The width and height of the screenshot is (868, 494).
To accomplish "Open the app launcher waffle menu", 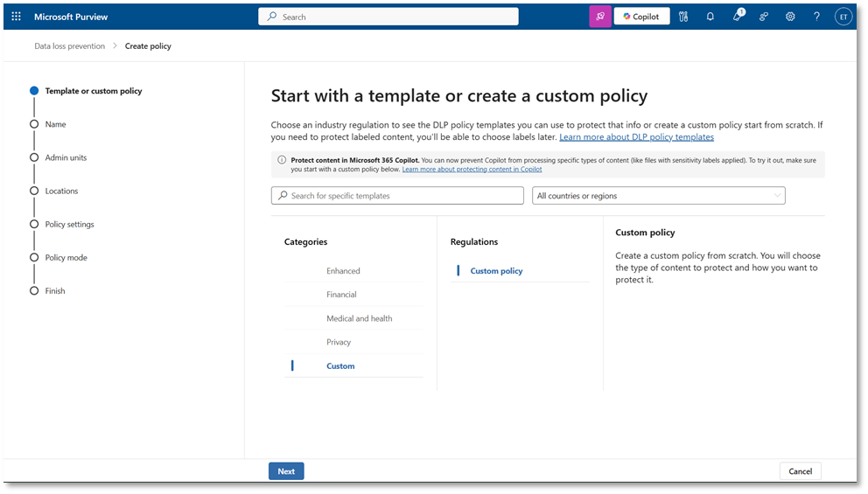I will pos(16,17).
